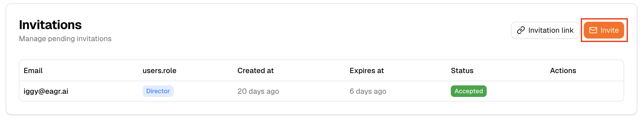This screenshot has width=644, height=121.
Task: Select the Status column header
Action: pyautogui.click(x=462, y=71)
